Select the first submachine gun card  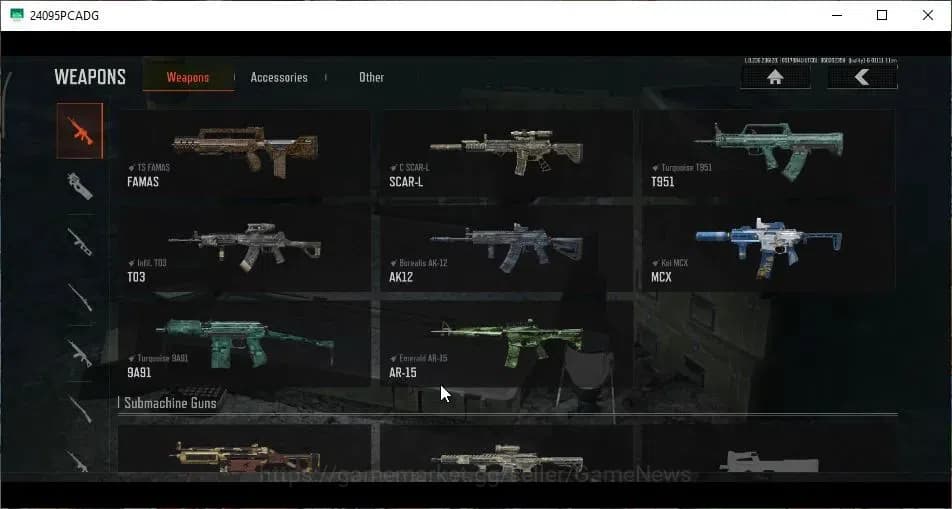pyautogui.click(x=244, y=449)
